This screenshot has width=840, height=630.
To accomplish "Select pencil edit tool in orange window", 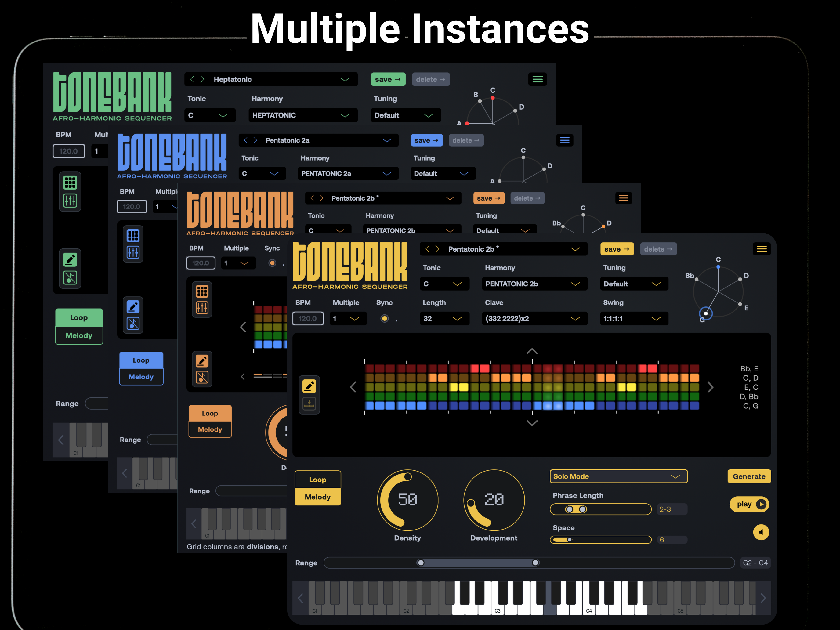I will click(202, 361).
